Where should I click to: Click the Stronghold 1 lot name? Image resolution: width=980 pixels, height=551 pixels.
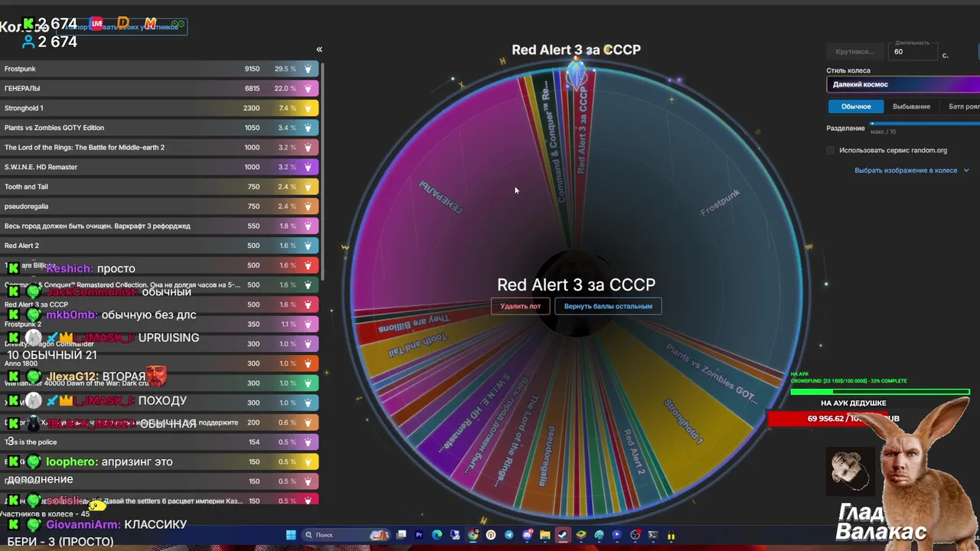[24, 108]
